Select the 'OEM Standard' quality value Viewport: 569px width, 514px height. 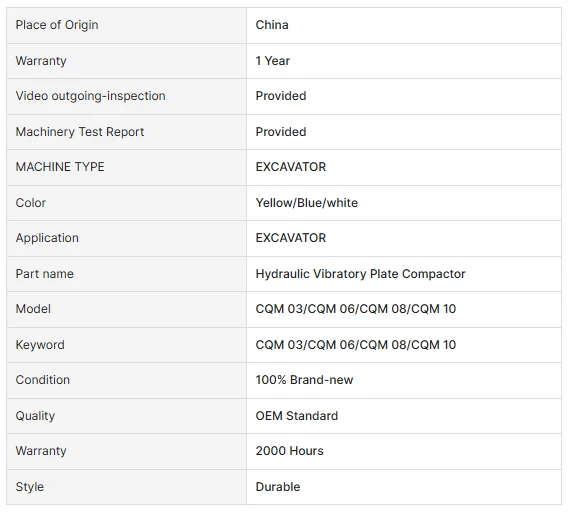click(x=296, y=416)
